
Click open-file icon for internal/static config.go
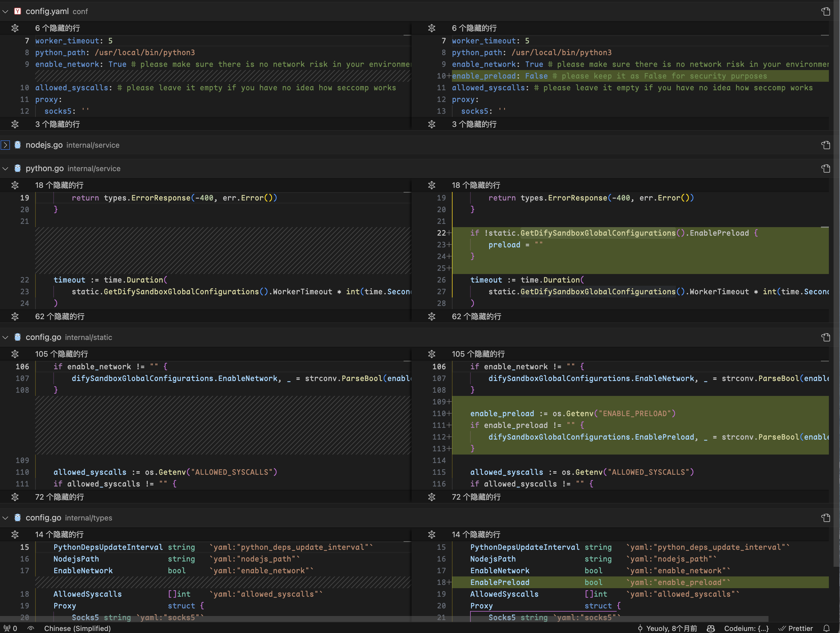(x=826, y=337)
